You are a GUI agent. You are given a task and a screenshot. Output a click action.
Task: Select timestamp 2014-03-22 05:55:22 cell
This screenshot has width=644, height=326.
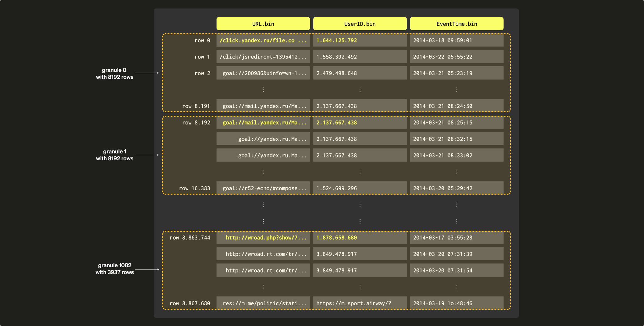(x=456, y=57)
